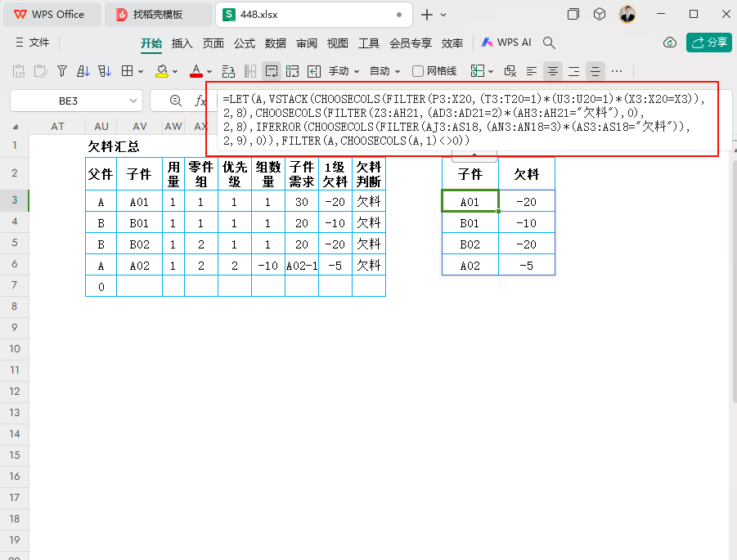Open the 审阅 tab

click(x=307, y=43)
